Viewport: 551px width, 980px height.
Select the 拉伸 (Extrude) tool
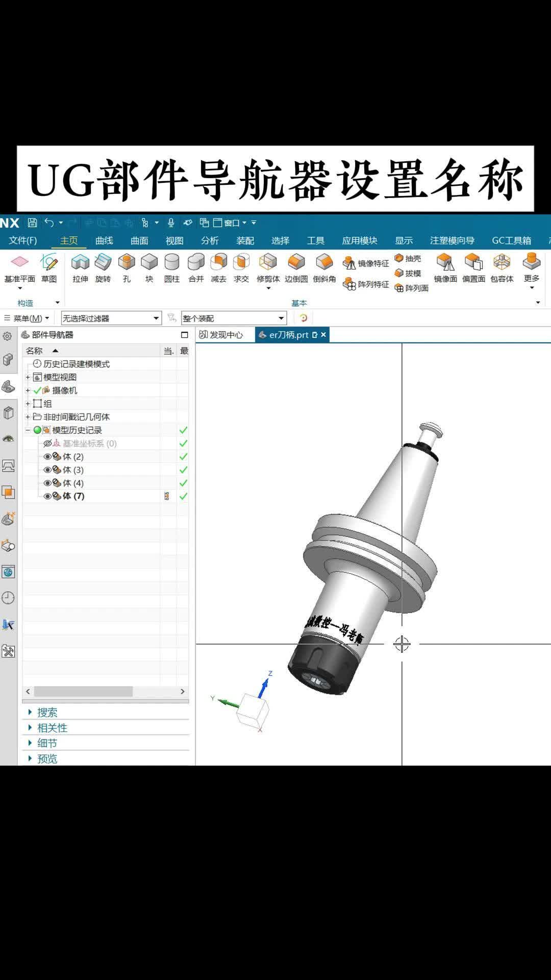click(80, 267)
